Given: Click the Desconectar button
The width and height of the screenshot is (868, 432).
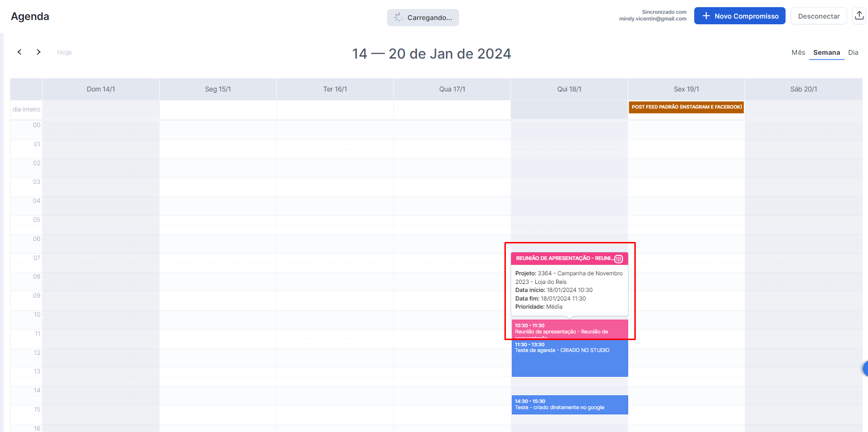Looking at the screenshot, I should pos(819,16).
